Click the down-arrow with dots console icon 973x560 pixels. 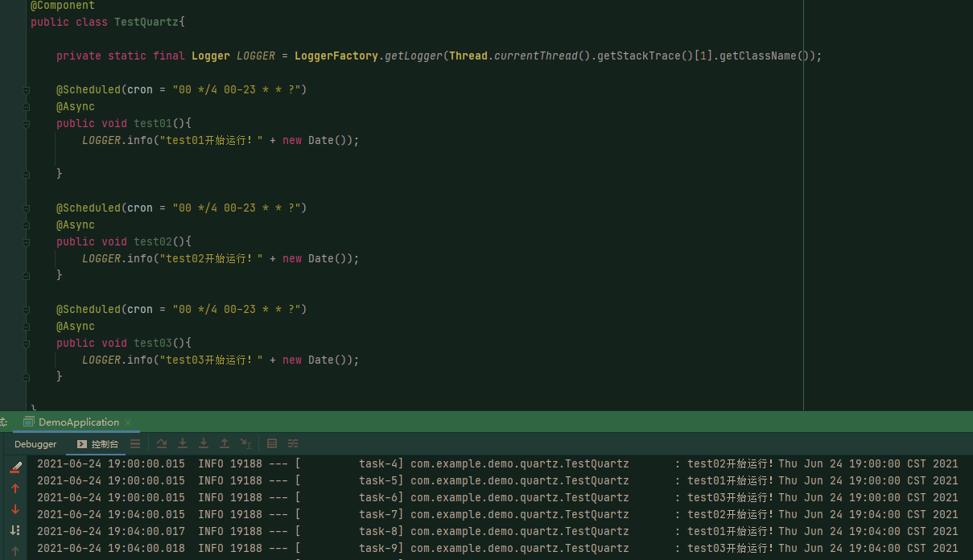click(x=14, y=530)
